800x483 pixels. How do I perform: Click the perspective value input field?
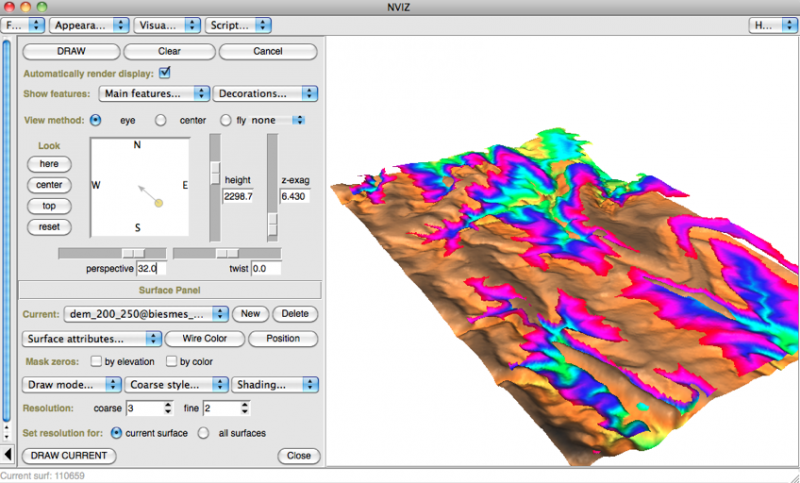click(x=151, y=269)
